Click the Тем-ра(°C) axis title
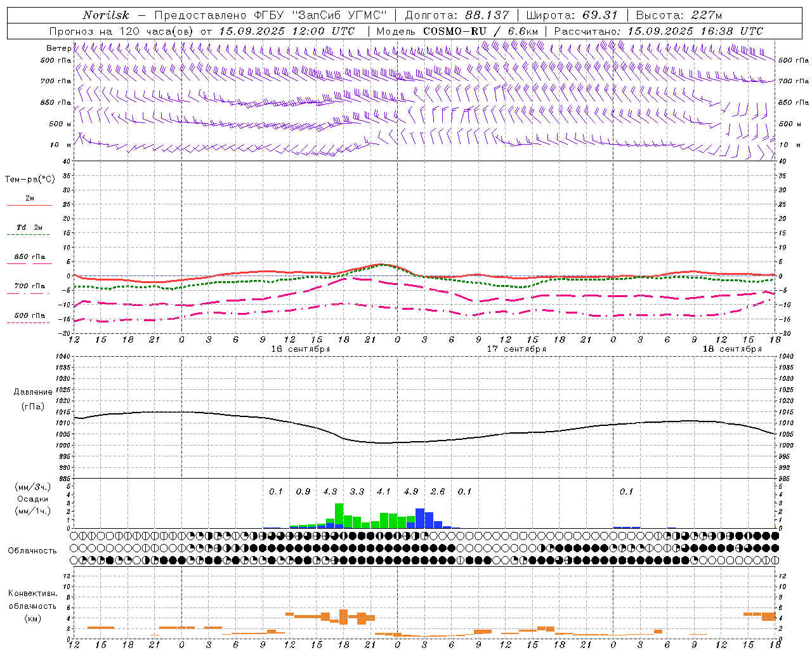This screenshot has height=650, width=812. (30, 180)
